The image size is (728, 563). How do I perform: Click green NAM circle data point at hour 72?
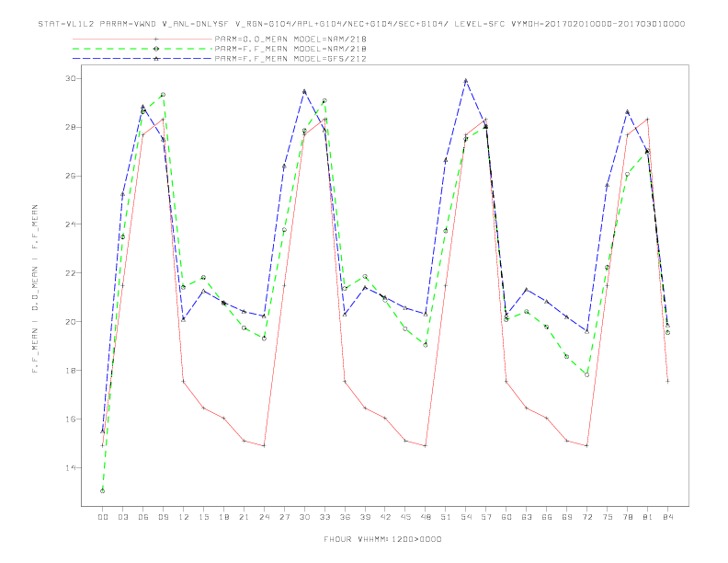[586, 374]
